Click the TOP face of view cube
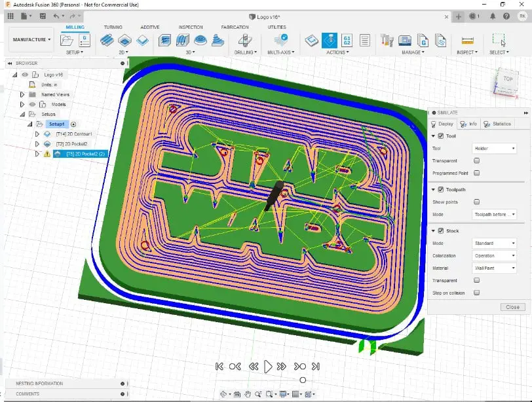This screenshot has width=532, height=402. coord(508,79)
